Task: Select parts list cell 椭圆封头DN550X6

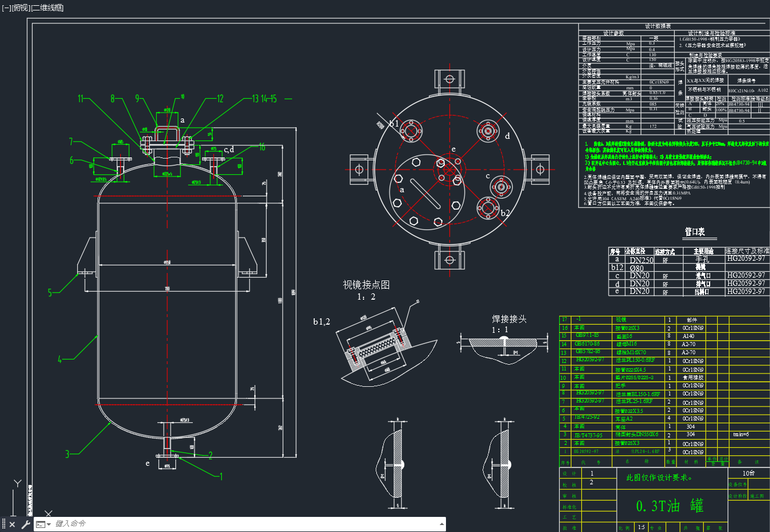Action: pyautogui.click(x=637, y=434)
